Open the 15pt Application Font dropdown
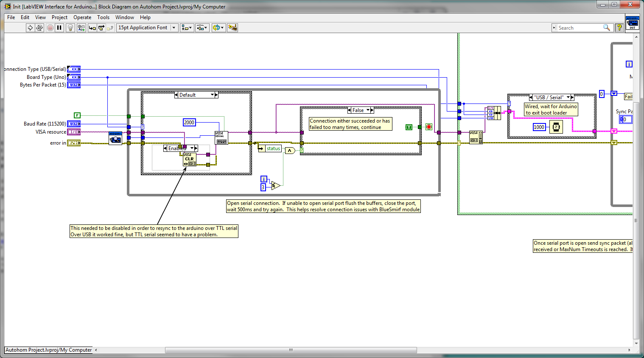Screen dimensions: 644x358 point(147,28)
